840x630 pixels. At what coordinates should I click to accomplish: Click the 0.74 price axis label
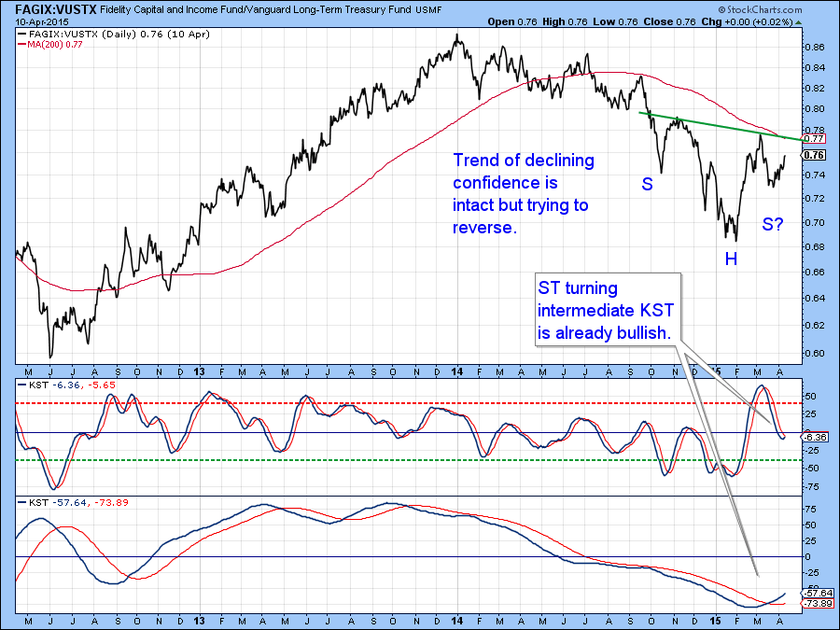pos(814,175)
